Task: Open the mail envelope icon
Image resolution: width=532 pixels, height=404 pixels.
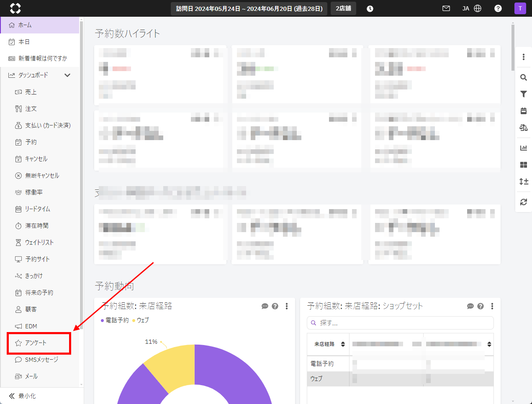Action: (x=446, y=8)
